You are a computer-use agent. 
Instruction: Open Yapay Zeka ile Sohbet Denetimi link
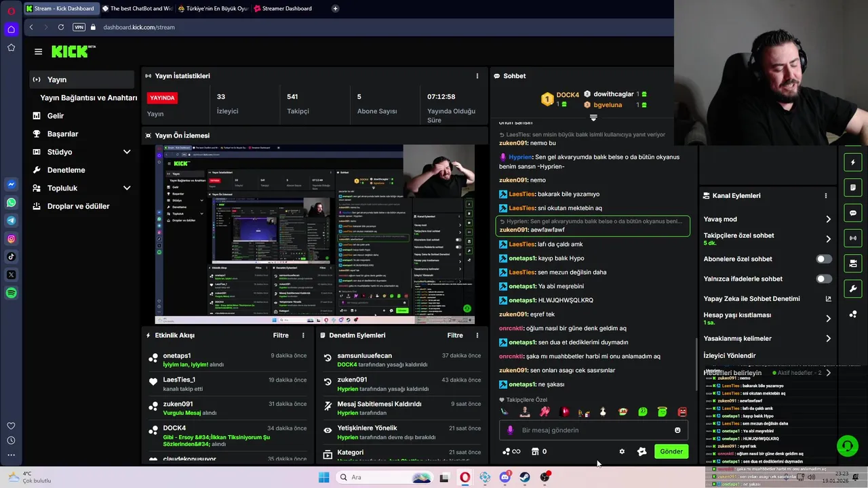tap(766, 299)
